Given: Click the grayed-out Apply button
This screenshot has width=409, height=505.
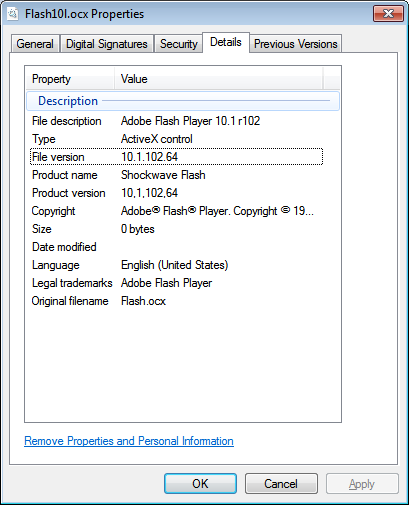Looking at the screenshot, I should point(362,483).
